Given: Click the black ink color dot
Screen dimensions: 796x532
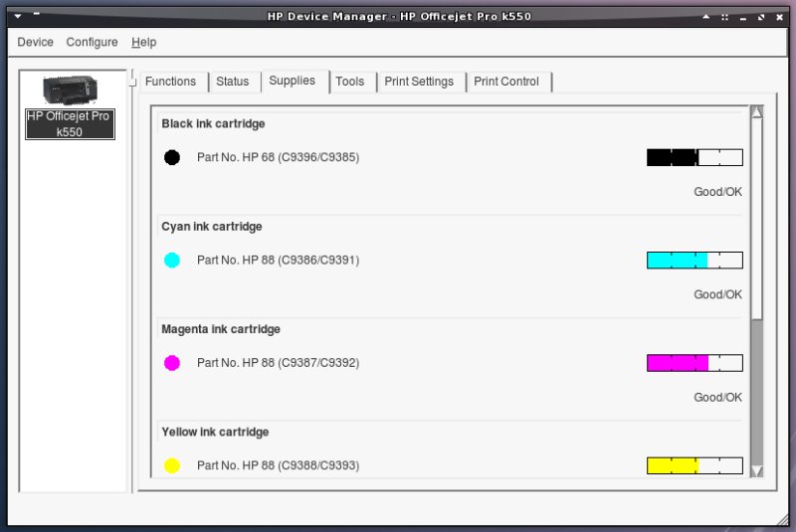Looking at the screenshot, I should point(172,157).
